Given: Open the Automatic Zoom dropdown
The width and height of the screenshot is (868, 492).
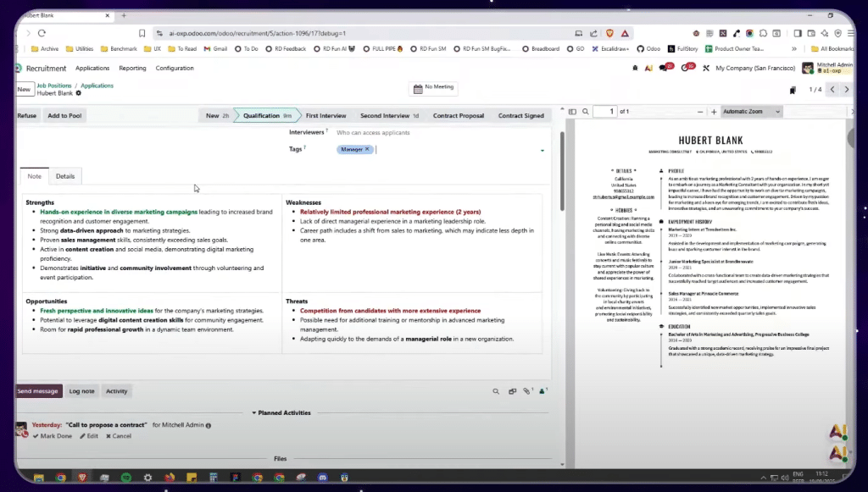Looking at the screenshot, I should coord(751,112).
